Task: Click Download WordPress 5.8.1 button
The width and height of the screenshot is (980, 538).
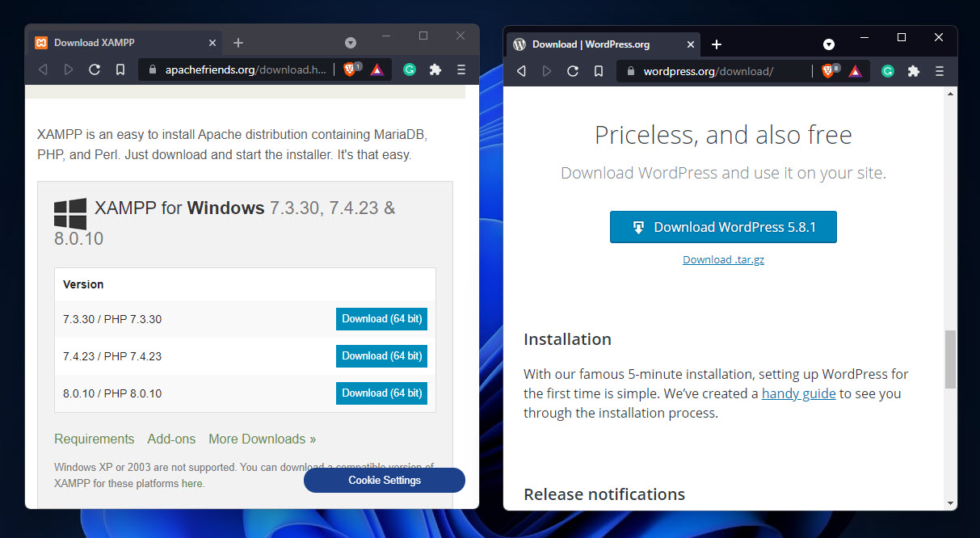Action: click(723, 227)
